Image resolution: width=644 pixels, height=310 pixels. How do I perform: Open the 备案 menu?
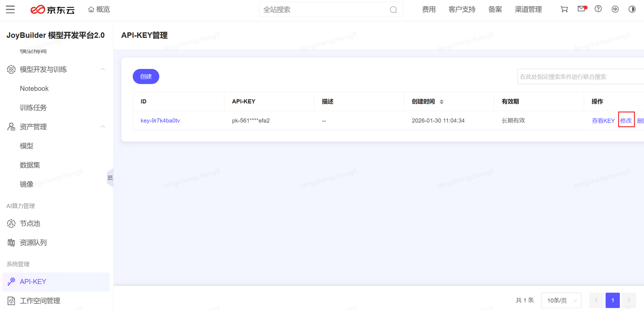coord(495,9)
